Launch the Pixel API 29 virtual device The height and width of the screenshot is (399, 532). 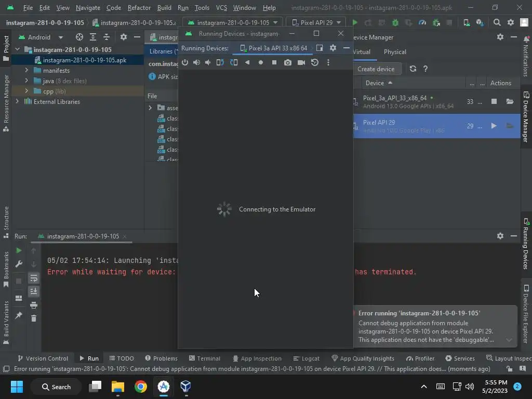(x=494, y=126)
